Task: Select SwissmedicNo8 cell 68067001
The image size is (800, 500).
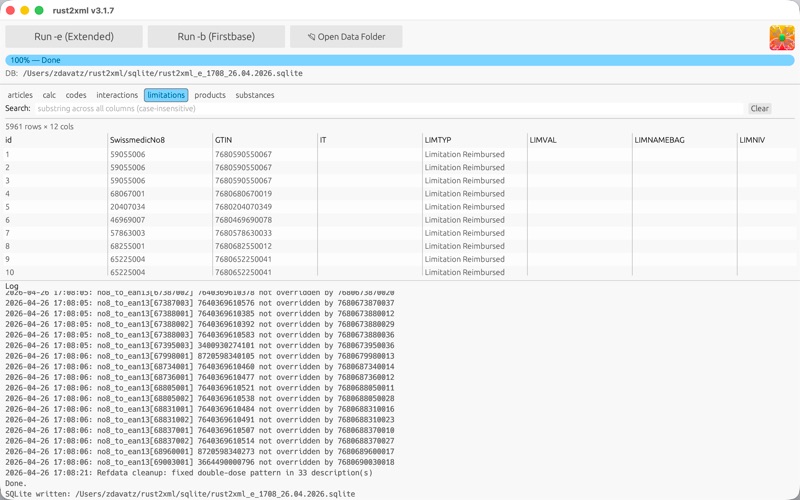Action: [x=128, y=194]
